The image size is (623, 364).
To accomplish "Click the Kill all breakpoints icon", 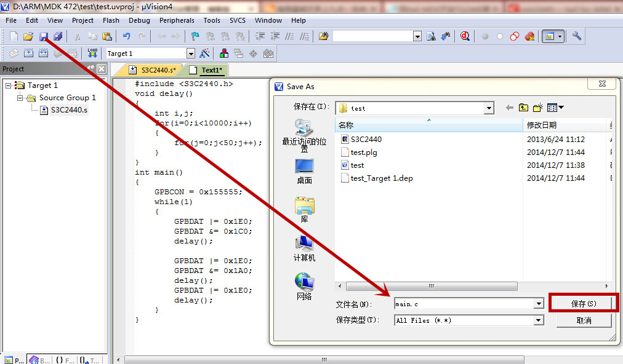I will 529,36.
